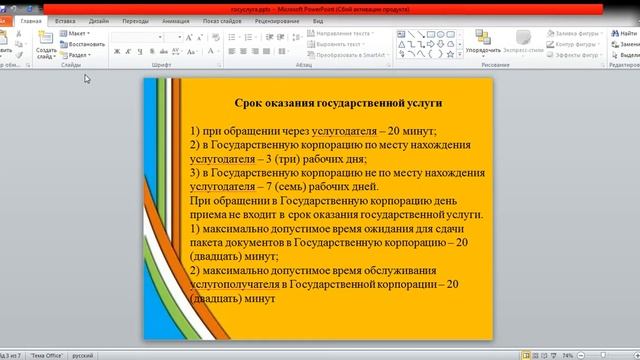Select the Triangle shape in gallery
Screen dimensions: 640x360
402,44
